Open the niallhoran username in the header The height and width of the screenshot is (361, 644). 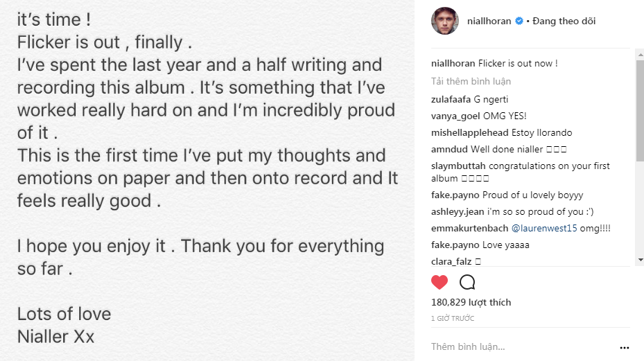[489, 21]
